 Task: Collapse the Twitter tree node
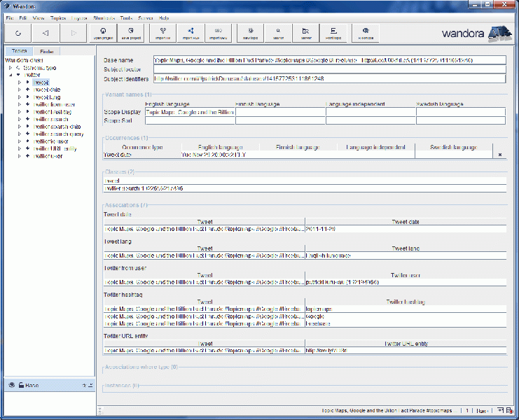(11, 75)
